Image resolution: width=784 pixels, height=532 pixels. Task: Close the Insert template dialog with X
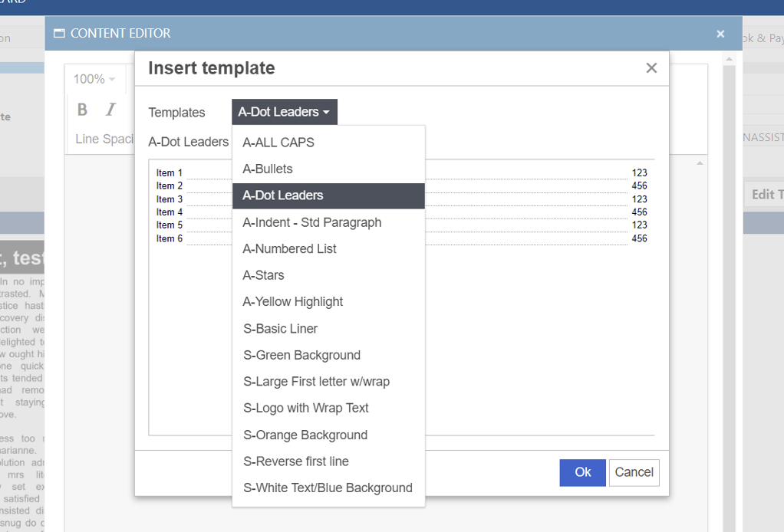click(x=651, y=68)
